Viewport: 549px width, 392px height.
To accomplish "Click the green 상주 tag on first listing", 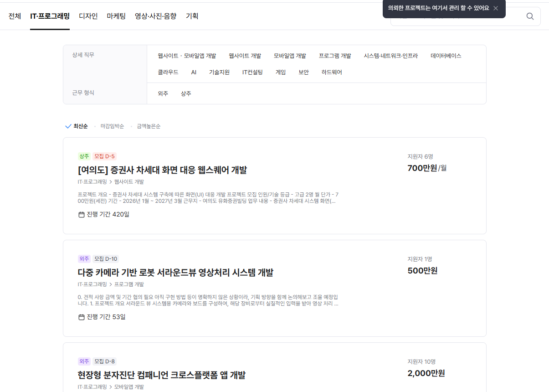I will (84, 156).
